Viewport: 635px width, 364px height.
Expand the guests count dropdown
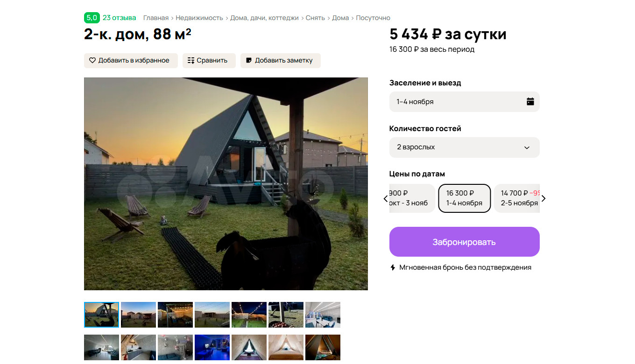pos(465,147)
